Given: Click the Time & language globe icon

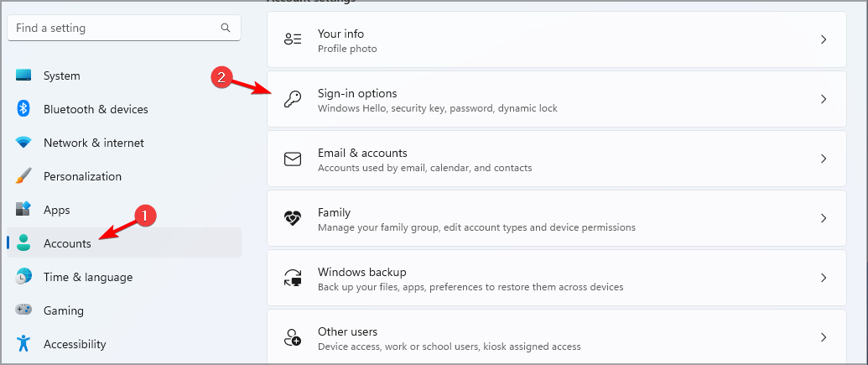Looking at the screenshot, I should [x=23, y=277].
